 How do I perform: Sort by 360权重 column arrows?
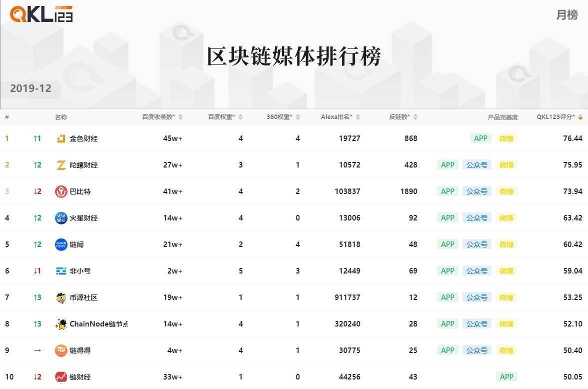298,117
